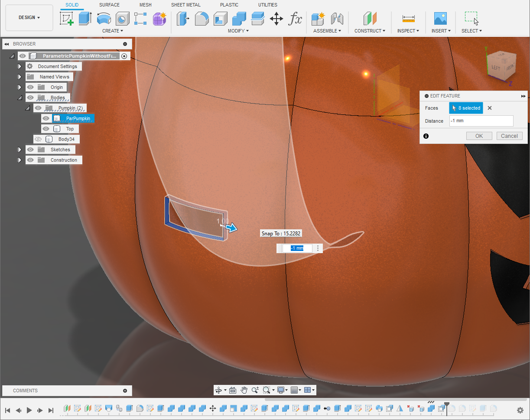Select the Combine tool
Image resolution: width=530 pixels, height=420 pixels.
pos(239,19)
